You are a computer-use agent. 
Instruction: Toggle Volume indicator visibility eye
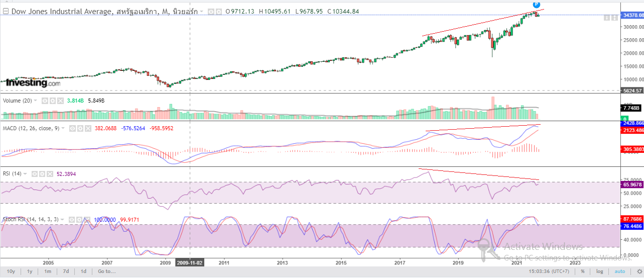click(x=44, y=101)
